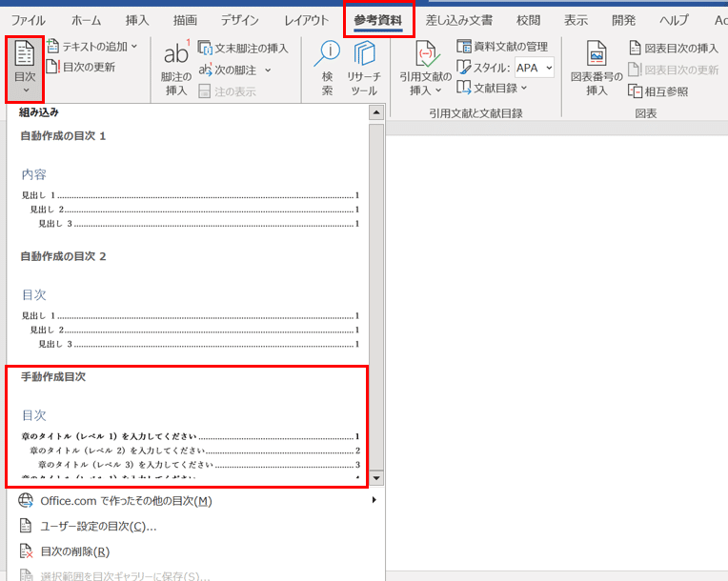
Task: Expand the 文献目録 dropdown
Action: 493,88
